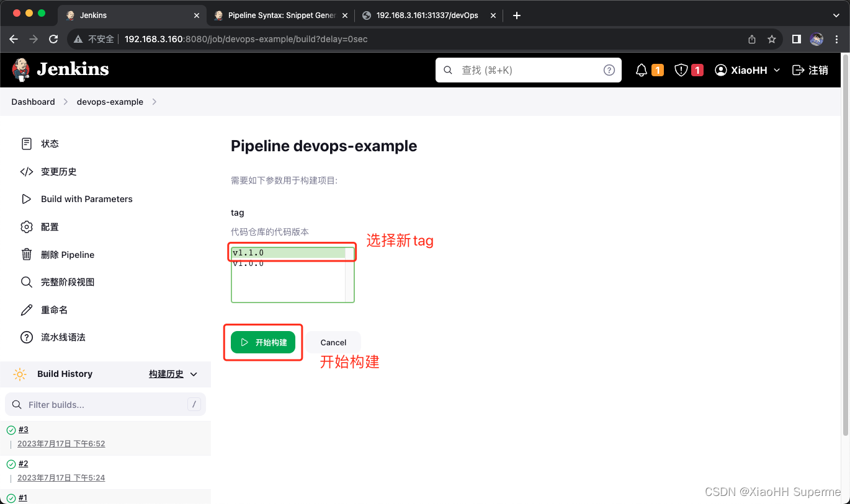Click the 重命名 pencil icon
This screenshot has height=504, width=850.
click(26, 309)
